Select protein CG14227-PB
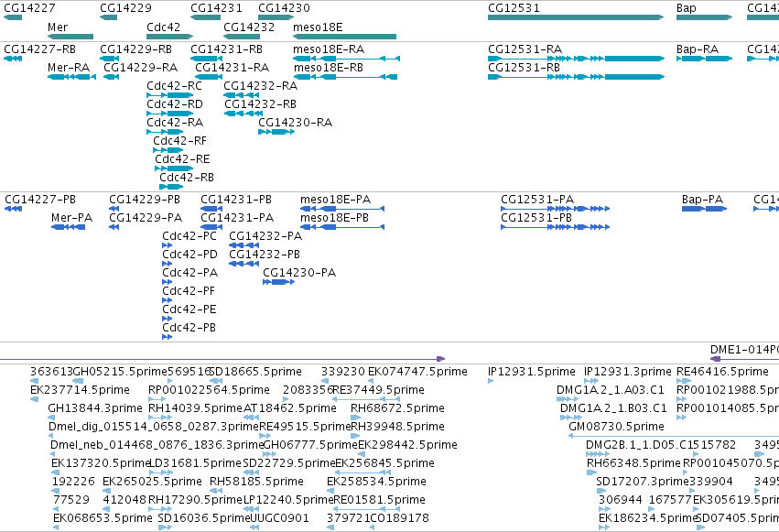The image size is (779, 532). click(40, 200)
